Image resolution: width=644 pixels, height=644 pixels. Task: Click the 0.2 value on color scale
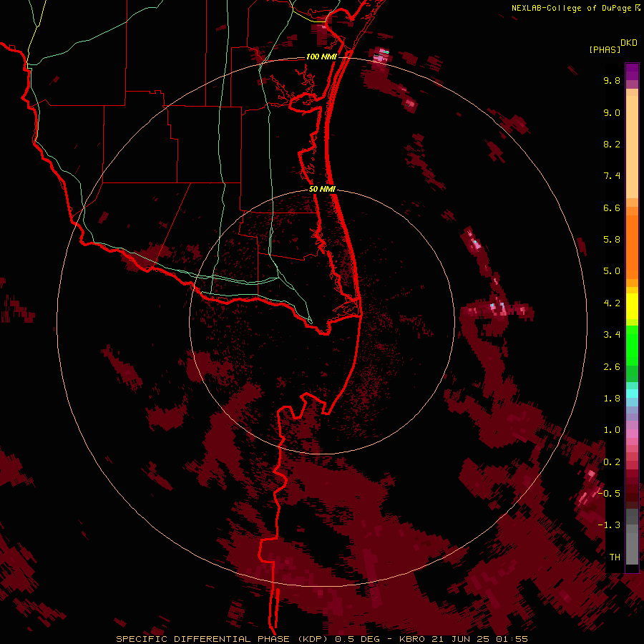[x=612, y=462]
